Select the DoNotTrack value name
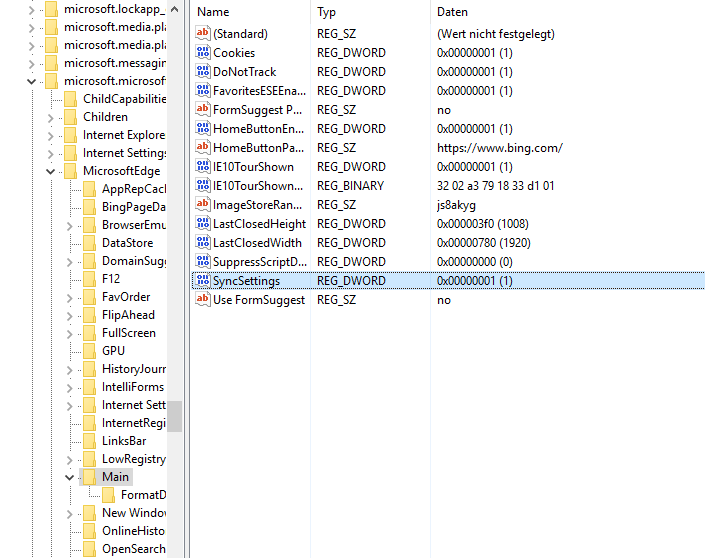This screenshot has width=705, height=558. pyautogui.click(x=245, y=71)
